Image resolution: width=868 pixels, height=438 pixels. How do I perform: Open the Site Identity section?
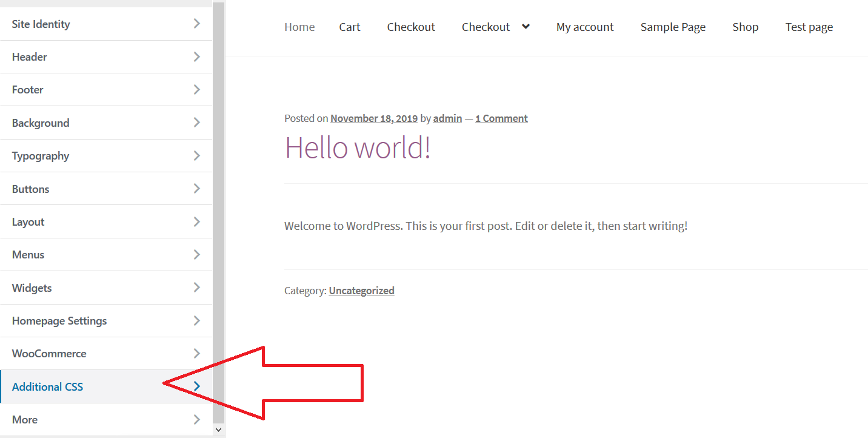tap(106, 24)
